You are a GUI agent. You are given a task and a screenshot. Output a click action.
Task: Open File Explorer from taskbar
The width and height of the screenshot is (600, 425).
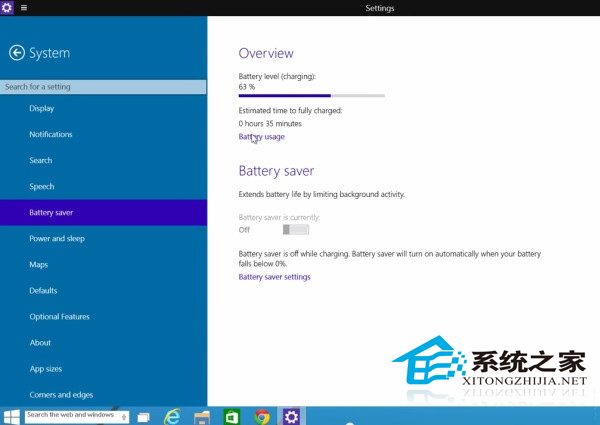pos(202,417)
